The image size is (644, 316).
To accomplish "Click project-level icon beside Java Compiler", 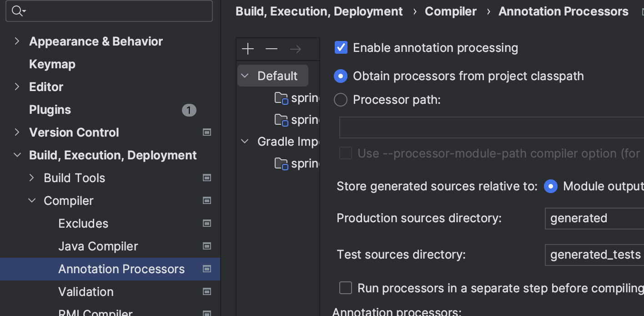I will pyautogui.click(x=207, y=246).
